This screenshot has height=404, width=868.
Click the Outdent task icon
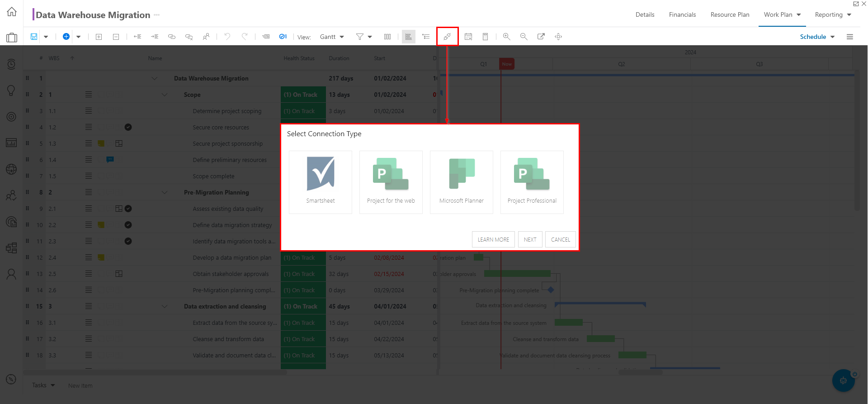137,37
